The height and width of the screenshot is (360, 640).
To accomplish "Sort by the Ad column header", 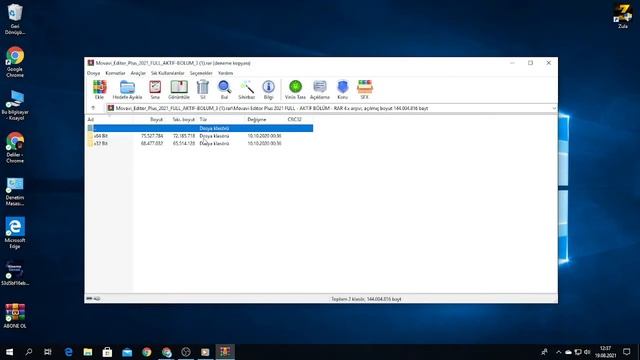I will (91, 120).
